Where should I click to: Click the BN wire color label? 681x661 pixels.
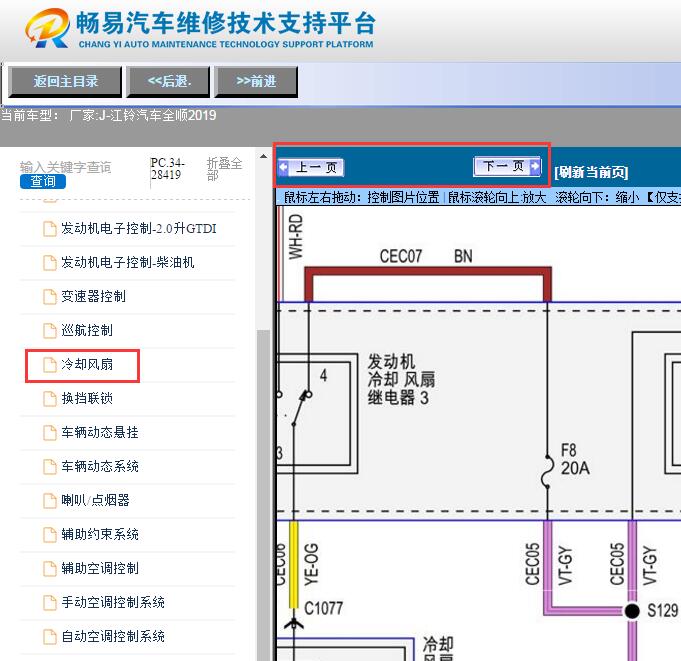coord(463,256)
